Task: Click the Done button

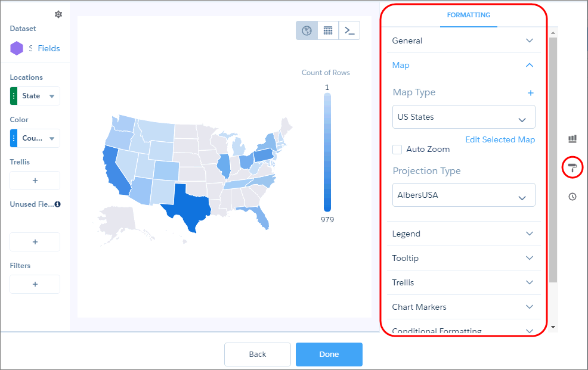Action: [x=329, y=355]
